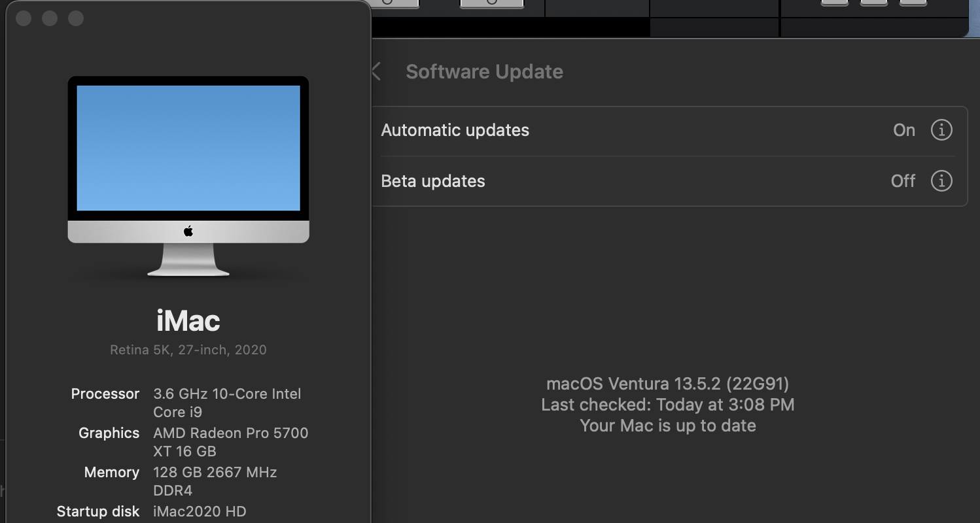Click the Automatic updates On status
980x523 pixels.
tap(903, 130)
